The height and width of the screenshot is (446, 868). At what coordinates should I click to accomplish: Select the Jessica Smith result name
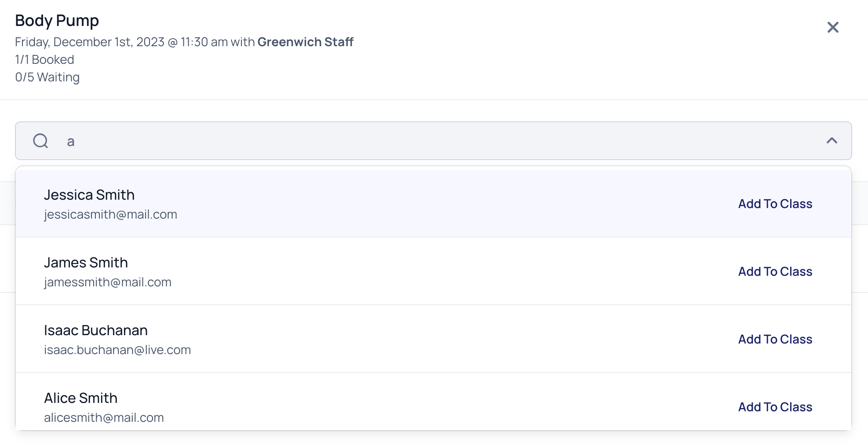[89, 195]
